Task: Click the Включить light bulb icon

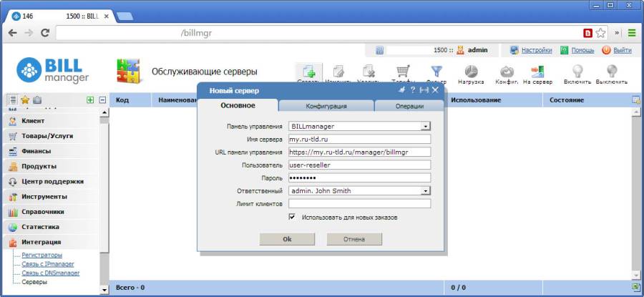Action: (x=578, y=71)
